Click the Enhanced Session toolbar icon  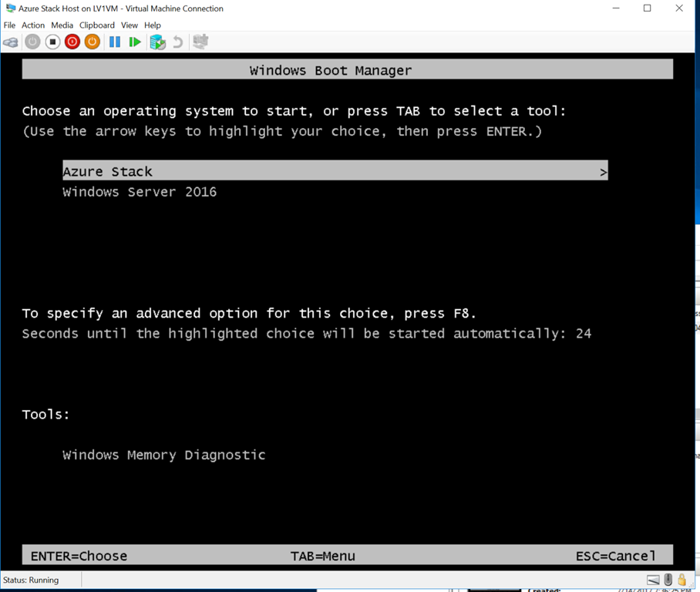click(200, 42)
